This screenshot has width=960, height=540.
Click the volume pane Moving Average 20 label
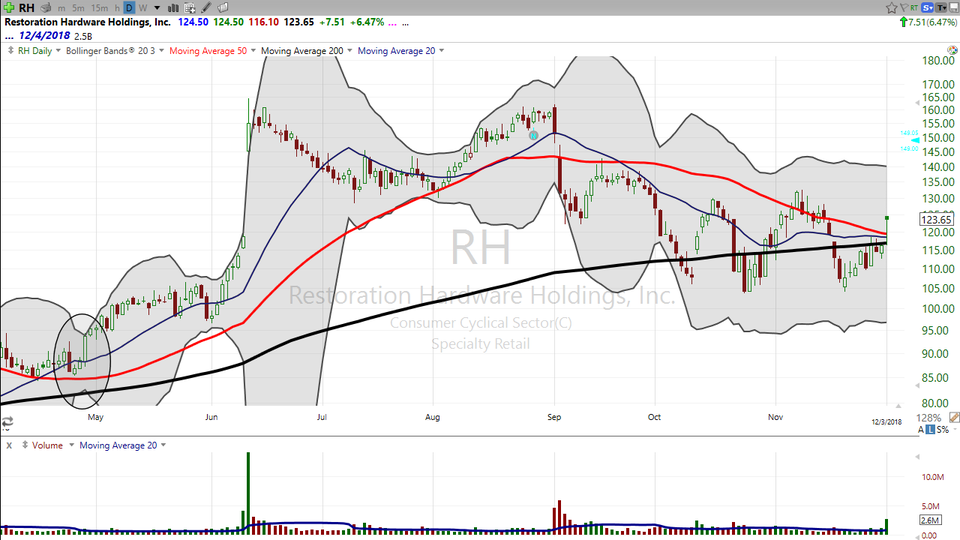(118, 445)
